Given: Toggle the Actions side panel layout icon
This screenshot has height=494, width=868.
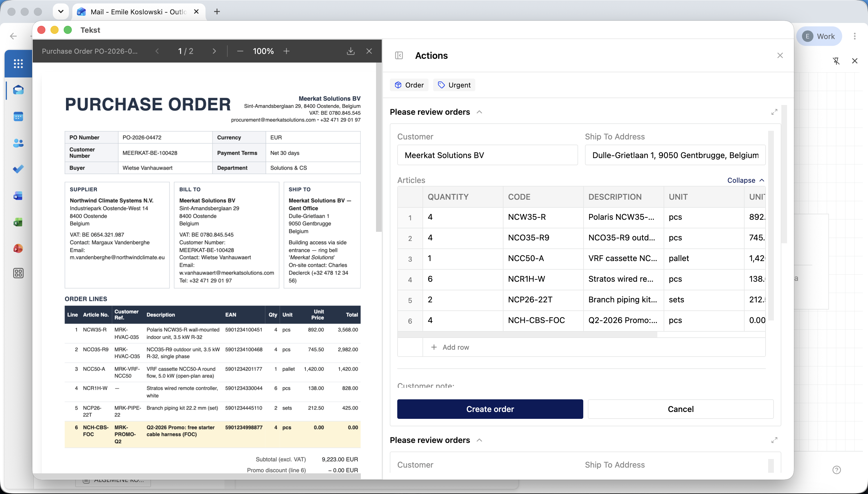Looking at the screenshot, I should pyautogui.click(x=399, y=56).
